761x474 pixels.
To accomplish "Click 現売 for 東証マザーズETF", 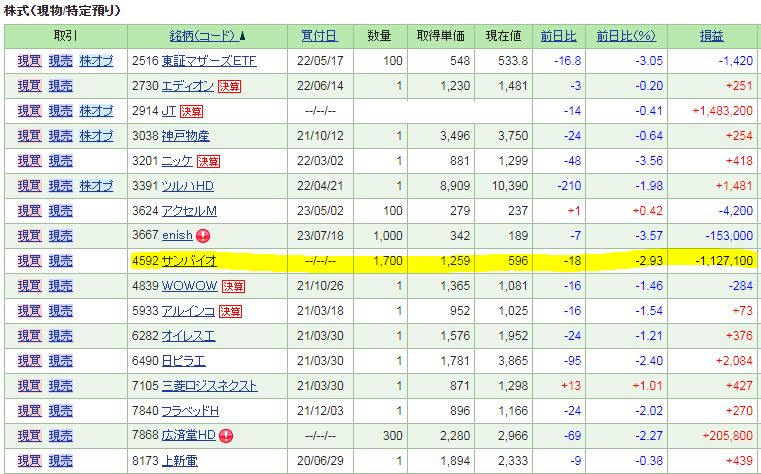I will (61, 61).
